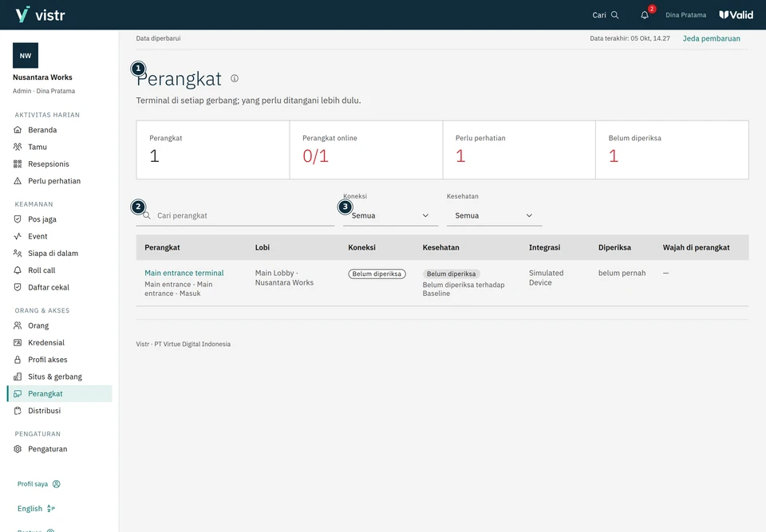The height and width of the screenshot is (532, 766).
Task: Click the Valid logo in the top bar
Action: 736,14
